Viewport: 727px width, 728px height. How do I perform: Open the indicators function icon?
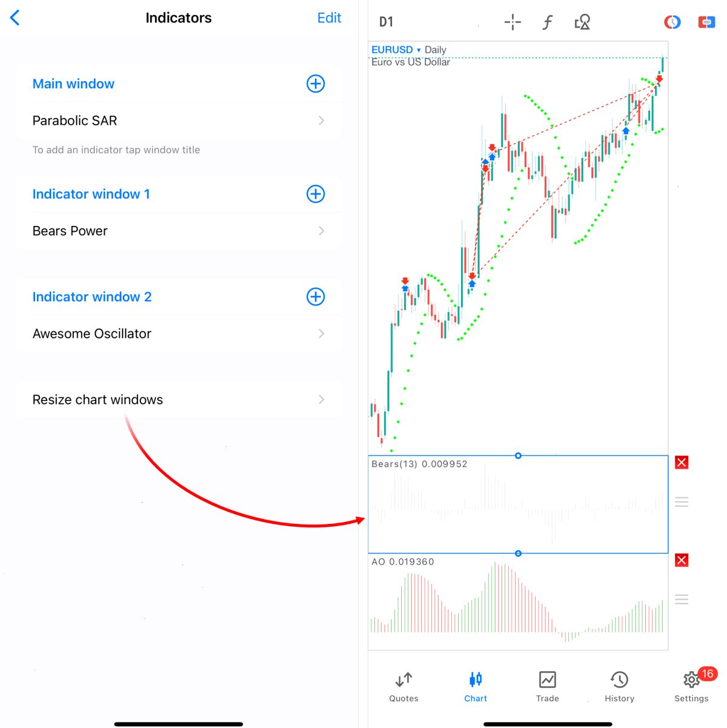click(547, 22)
